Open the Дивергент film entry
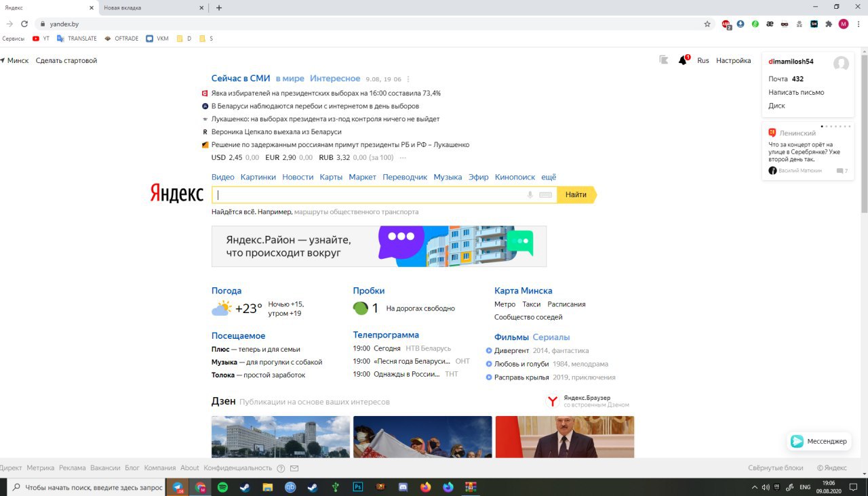The image size is (868, 496). 511,351
